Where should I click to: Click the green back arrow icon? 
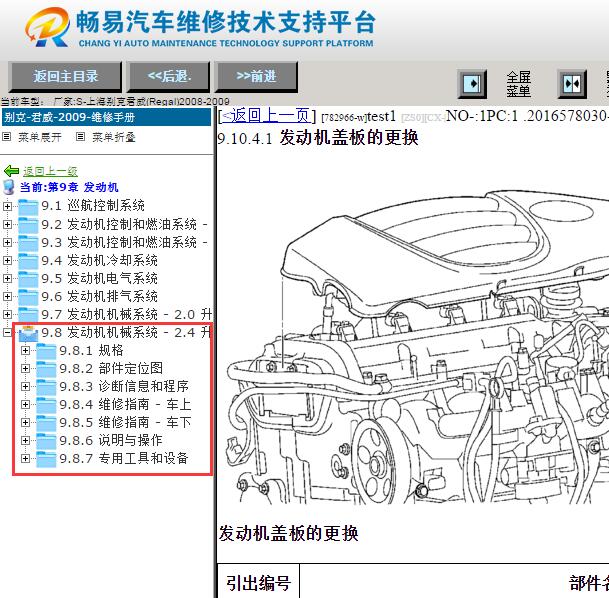[x=11, y=171]
